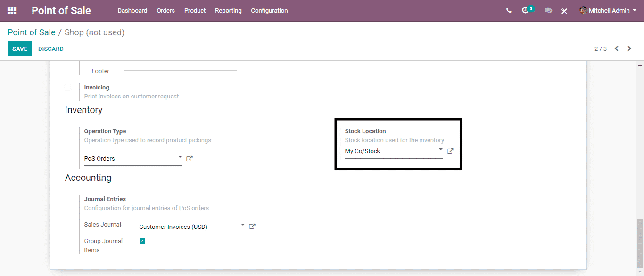Open the Configuration menu
Image resolution: width=644 pixels, height=276 pixels.
269,10
